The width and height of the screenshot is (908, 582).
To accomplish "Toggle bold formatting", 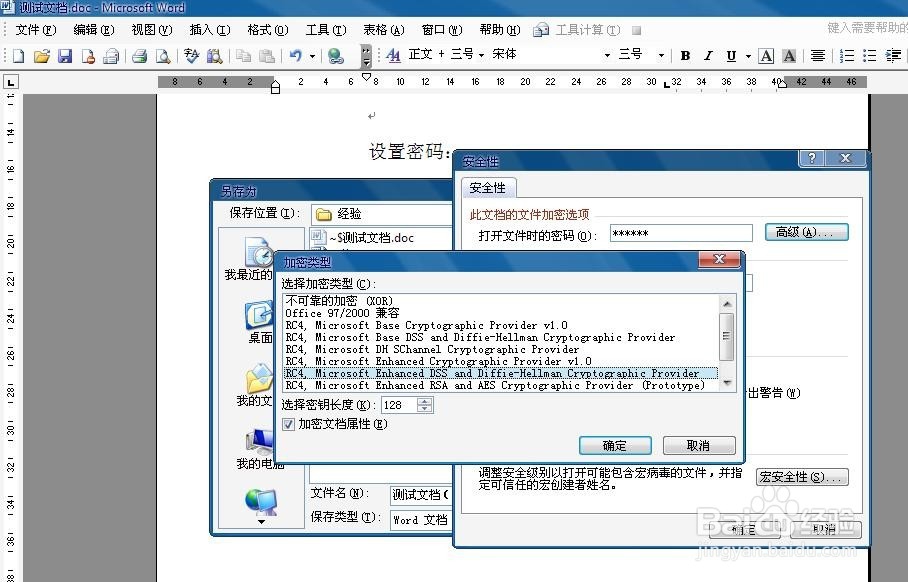I will (685, 56).
